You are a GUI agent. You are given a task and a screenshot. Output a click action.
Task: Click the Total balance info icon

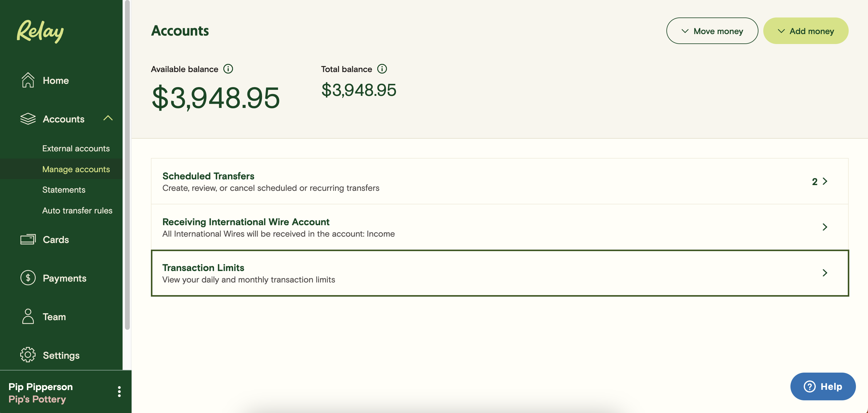pos(382,69)
